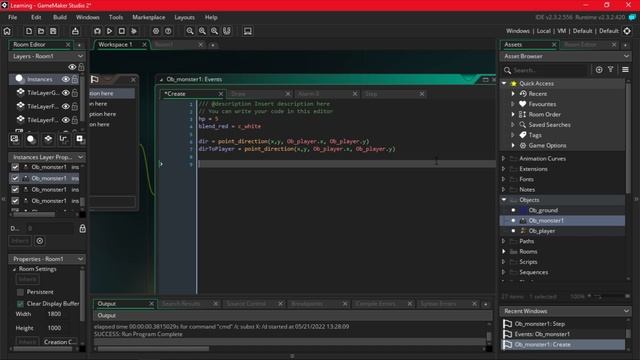Viewport: 640px width, 360px height.
Task: Collapse the Recent Windows panel
Action: [x=626, y=311]
